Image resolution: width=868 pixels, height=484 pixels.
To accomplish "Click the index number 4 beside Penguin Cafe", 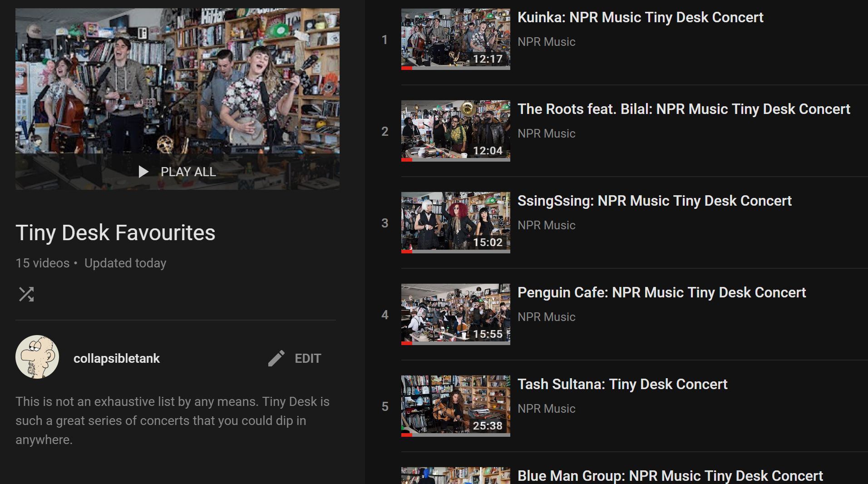I will (385, 315).
